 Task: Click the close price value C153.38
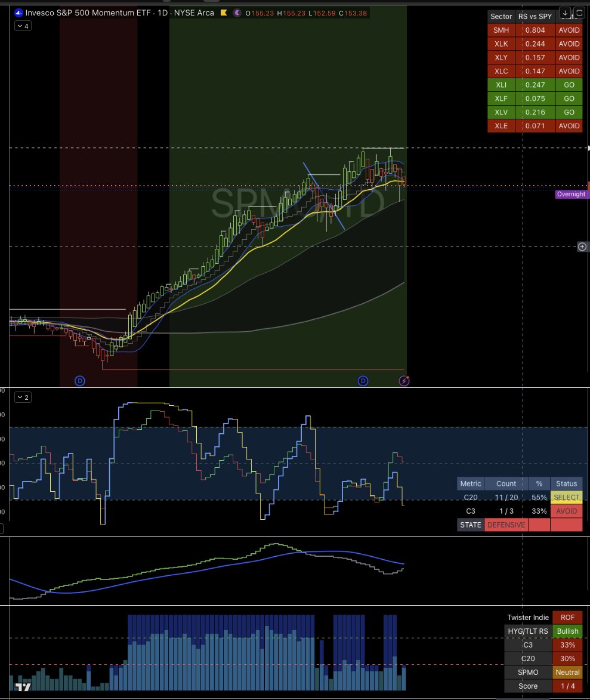click(x=353, y=13)
